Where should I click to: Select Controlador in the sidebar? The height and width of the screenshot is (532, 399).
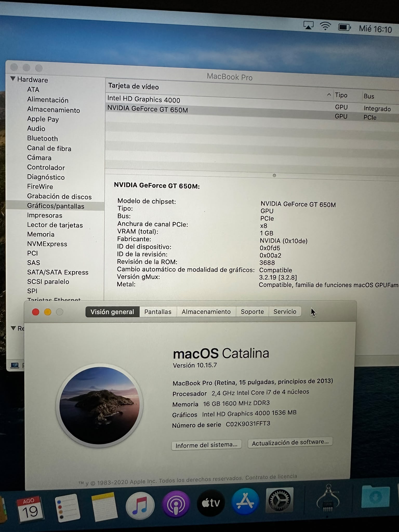pyautogui.click(x=46, y=168)
